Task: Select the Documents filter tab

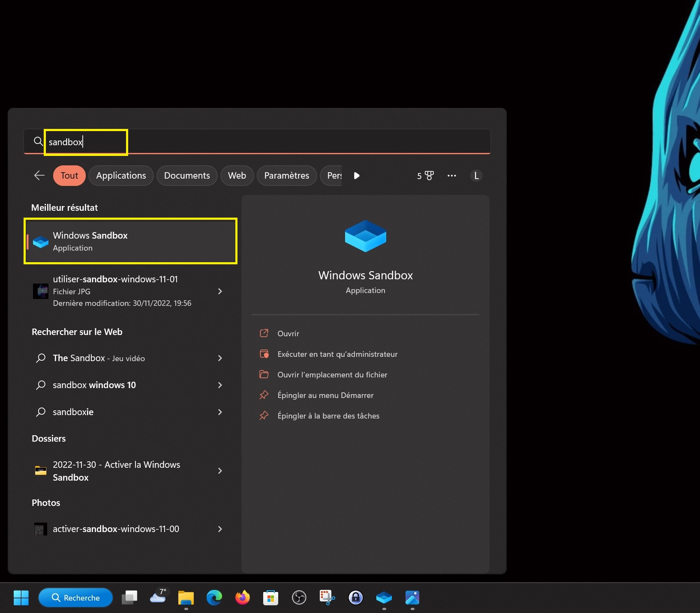Action: 187,176
